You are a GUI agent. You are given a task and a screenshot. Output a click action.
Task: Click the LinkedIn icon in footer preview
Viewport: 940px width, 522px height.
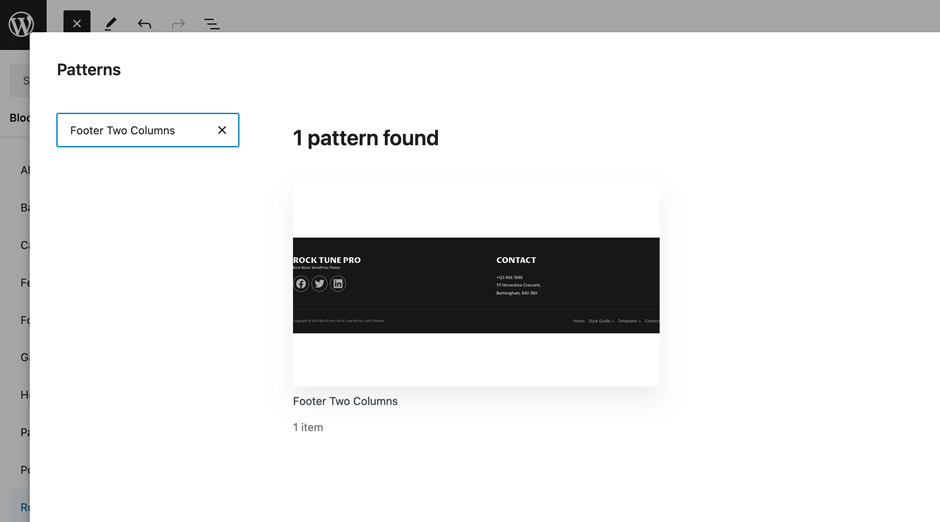(338, 284)
